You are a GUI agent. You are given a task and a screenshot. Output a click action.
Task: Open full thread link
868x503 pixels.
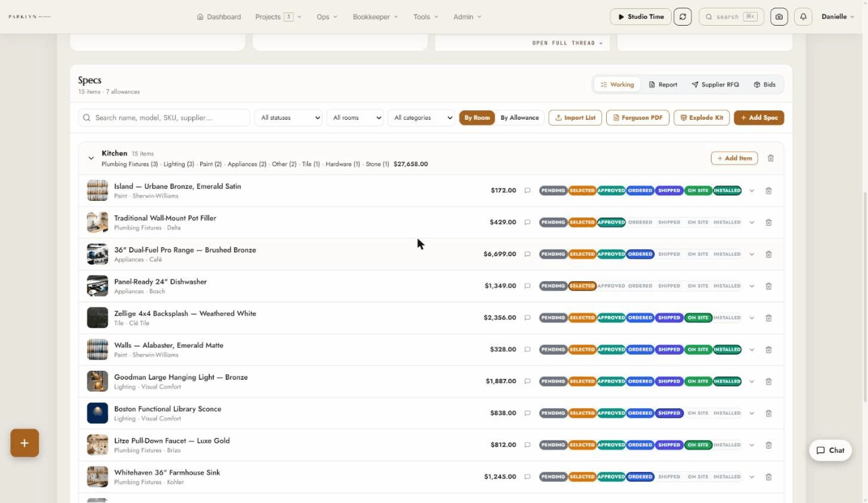point(567,43)
